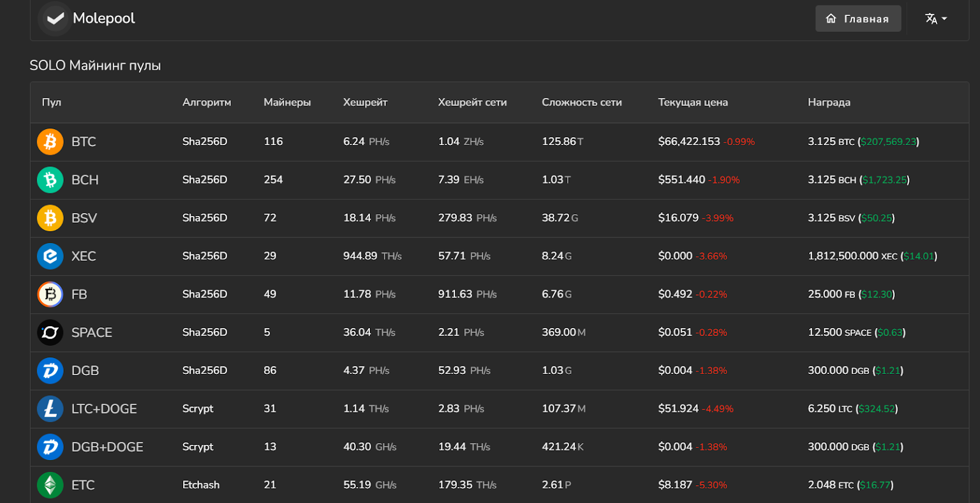
Task: Click the Майнеры column header
Action: coord(287,102)
